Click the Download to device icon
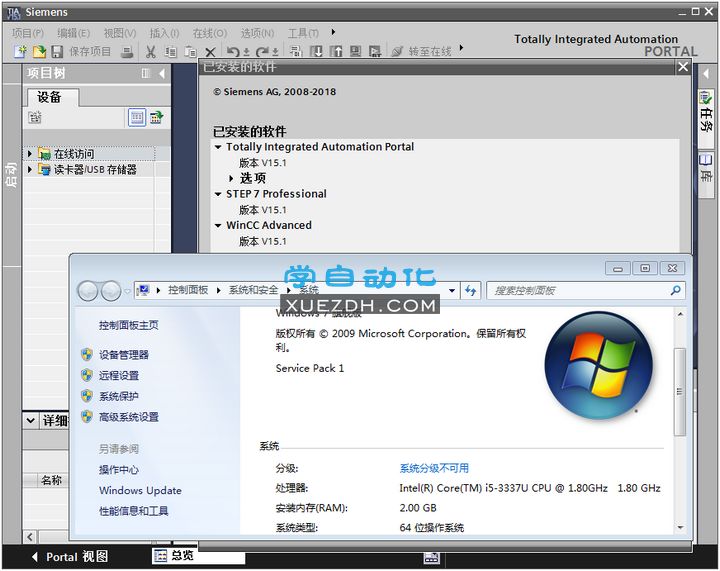 tap(316, 51)
